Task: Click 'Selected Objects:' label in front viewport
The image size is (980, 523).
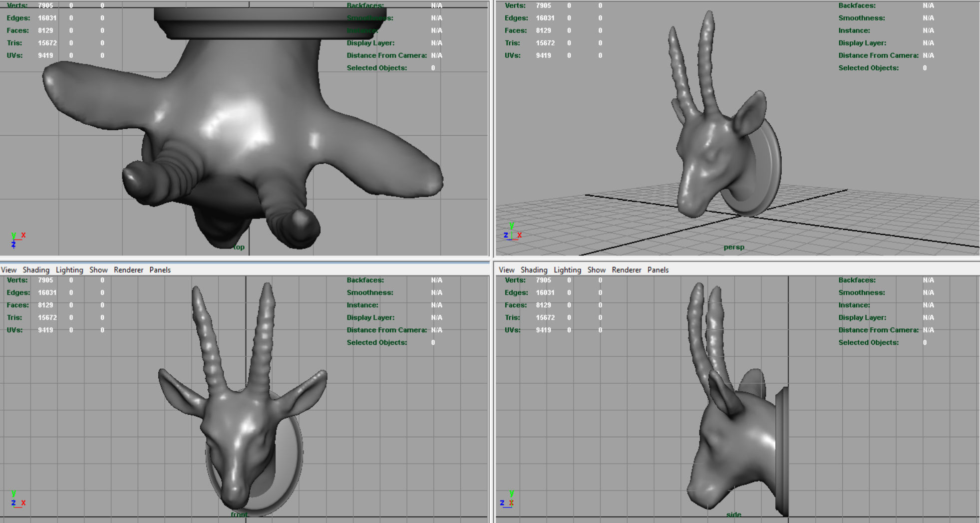Action: pos(376,342)
